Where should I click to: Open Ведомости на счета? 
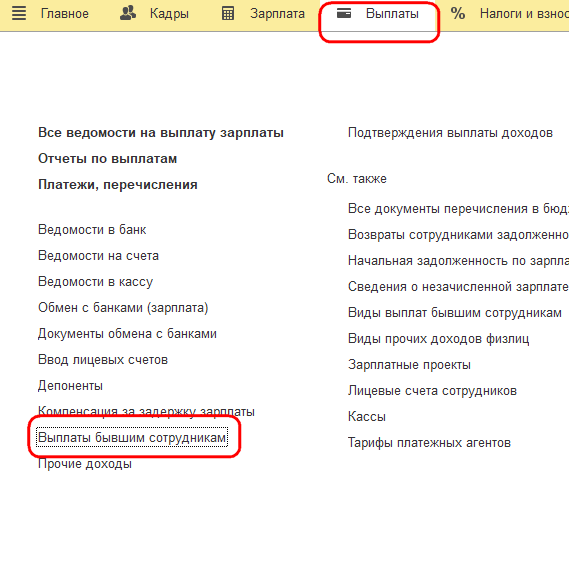tap(98, 256)
